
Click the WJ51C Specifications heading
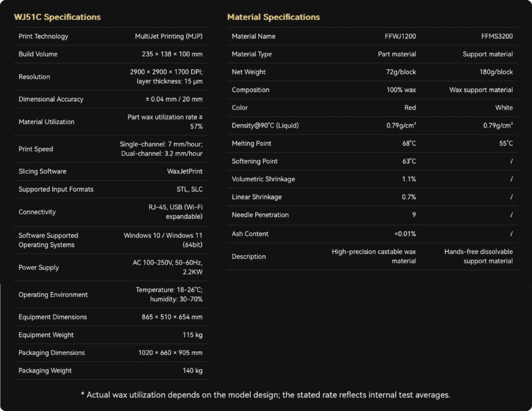(57, 17)
